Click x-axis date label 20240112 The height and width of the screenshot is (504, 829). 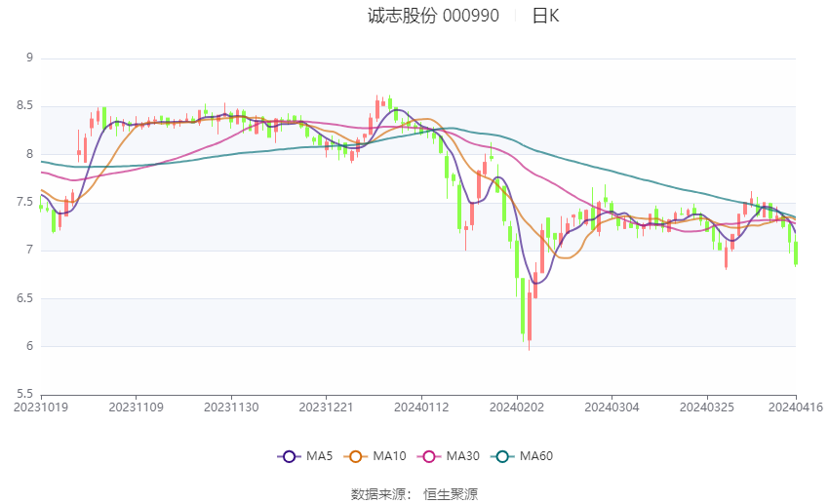coord(421,407)
